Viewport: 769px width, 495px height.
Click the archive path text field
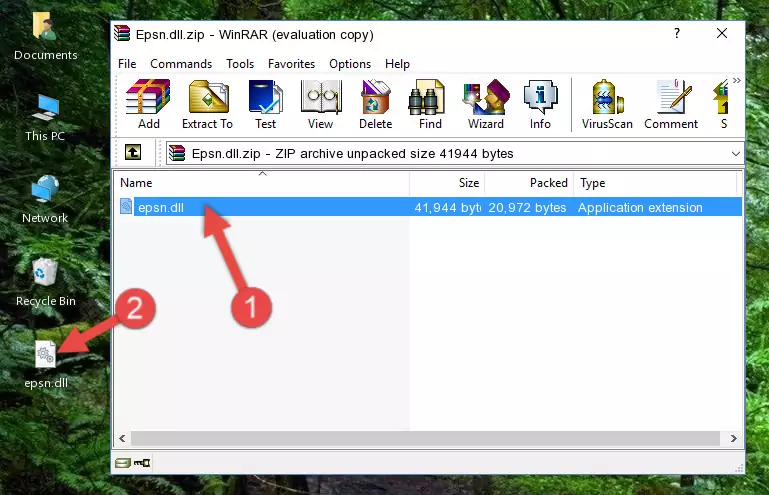pos(454,154)
